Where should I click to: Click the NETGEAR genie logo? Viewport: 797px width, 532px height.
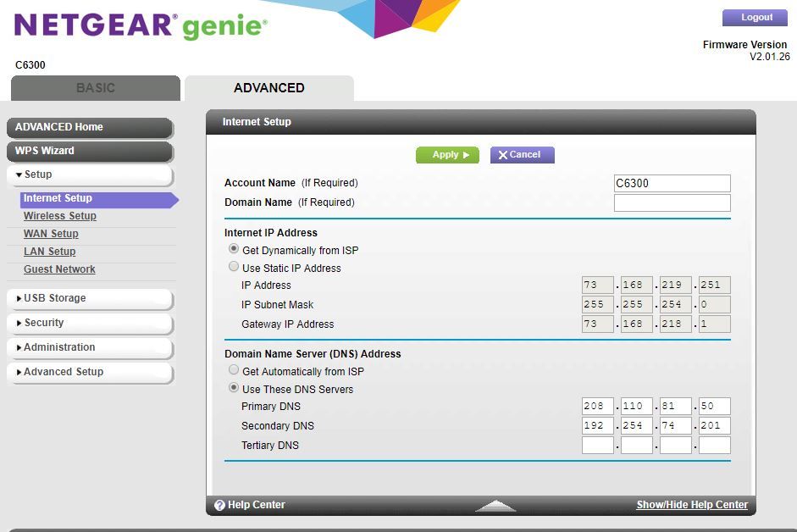[141, 26]
